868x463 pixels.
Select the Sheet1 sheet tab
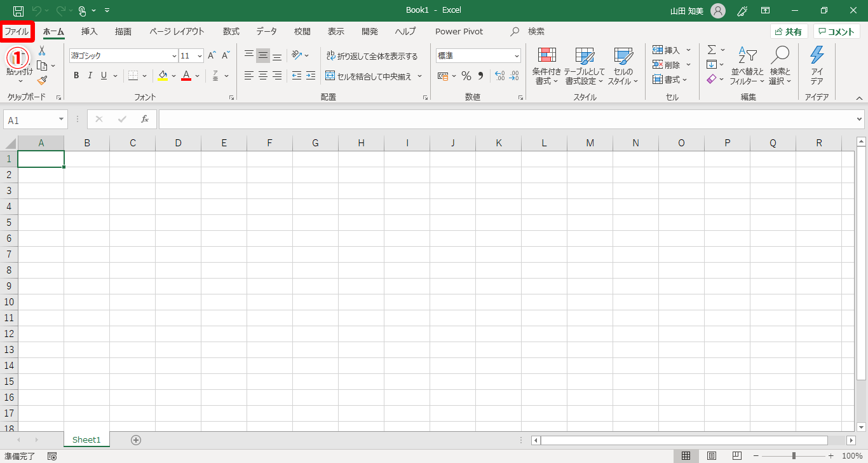point(86,439)
